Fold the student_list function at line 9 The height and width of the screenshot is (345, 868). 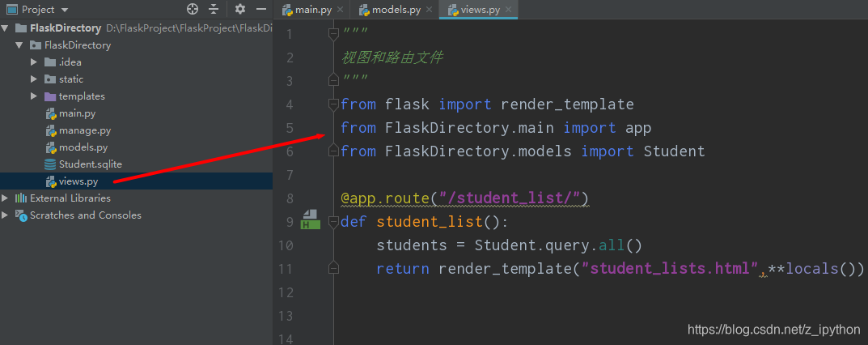pyautogui.click(x=333, y=222)
